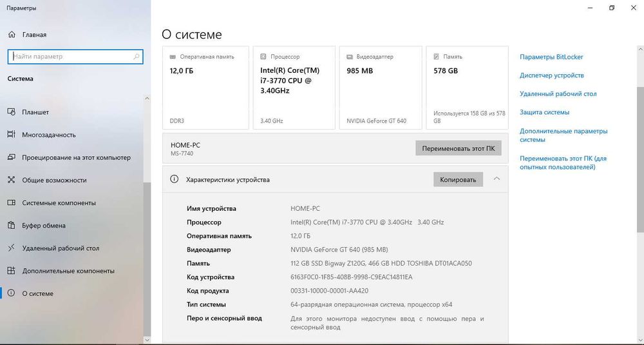Image resolution: width=644 pixels, height=345 pixels.
Task: Click the Проецирование на этот компьютер icon
Action: [x=12, y=157]
